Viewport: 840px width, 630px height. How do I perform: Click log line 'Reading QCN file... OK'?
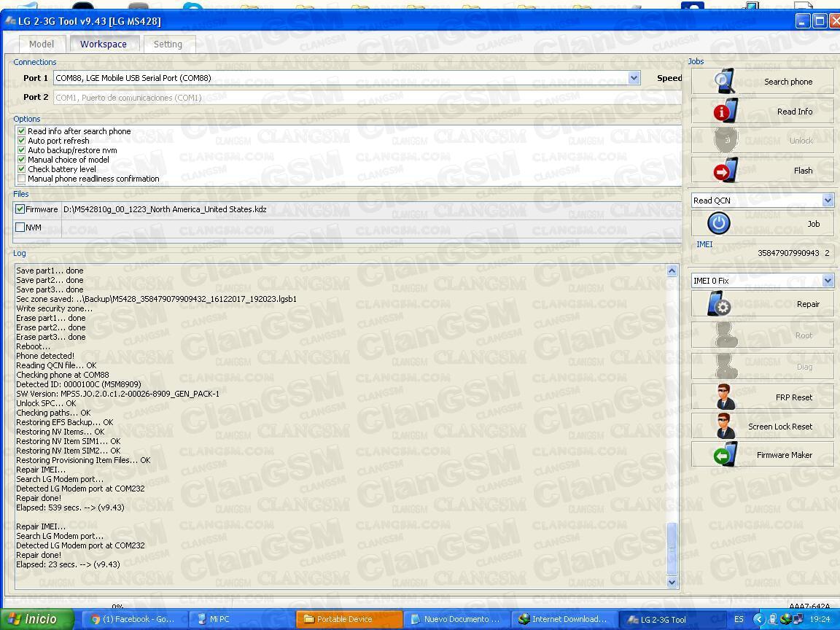click(56, 365)
